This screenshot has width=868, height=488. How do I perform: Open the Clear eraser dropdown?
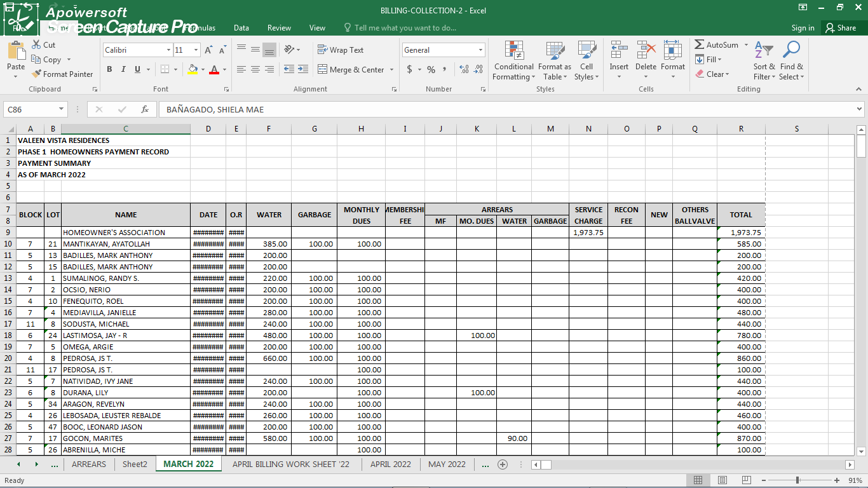[x=712, y=74]
